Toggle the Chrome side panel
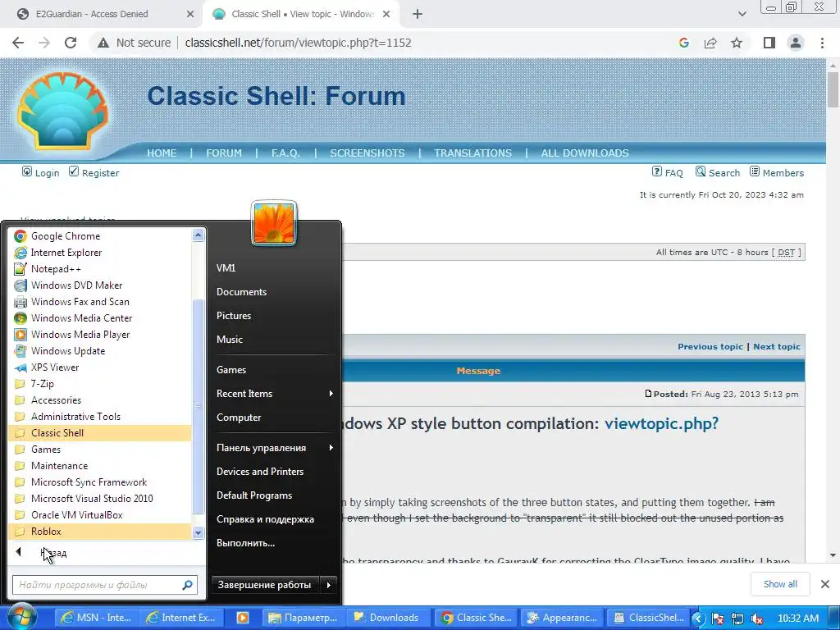This screenshot has width=840, height=630. click(x=769, y=43)
